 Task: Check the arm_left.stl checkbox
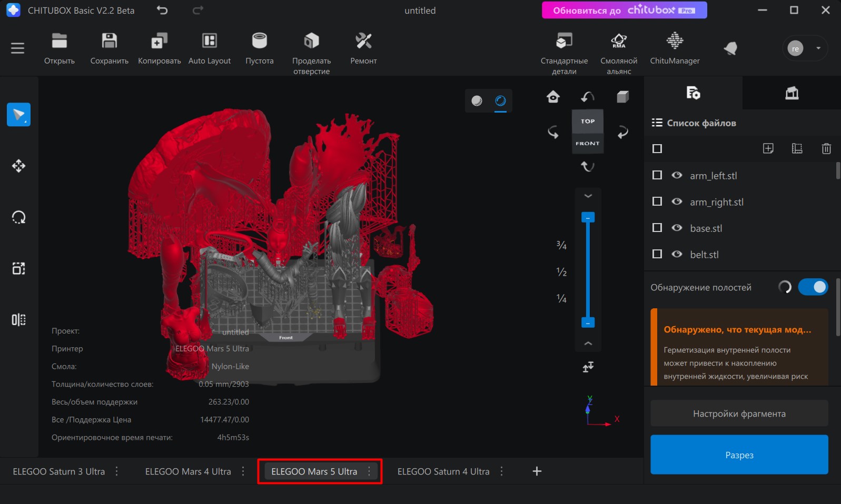[x=657, y=175]
